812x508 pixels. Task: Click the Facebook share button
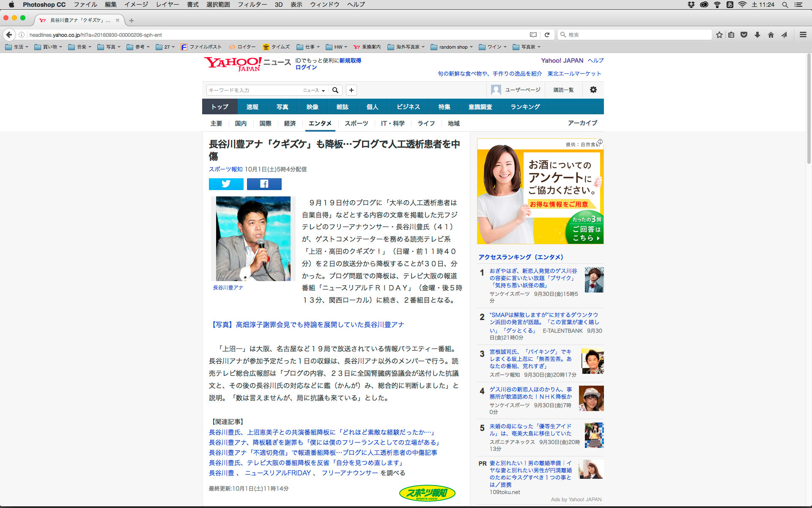[264, 184]
